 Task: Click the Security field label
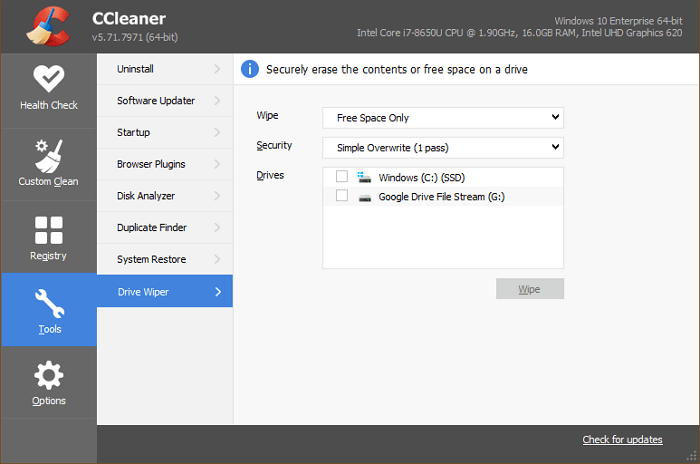pos(274,146)
